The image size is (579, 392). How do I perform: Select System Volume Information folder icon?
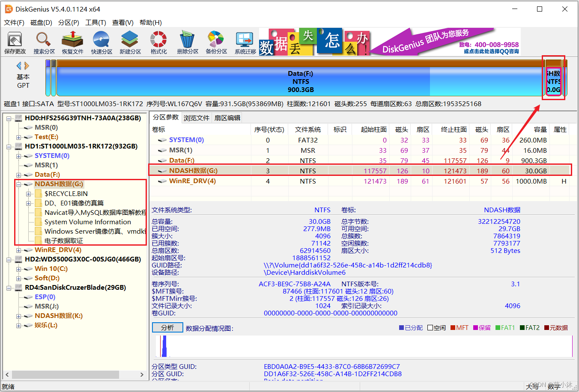point(39,222)
